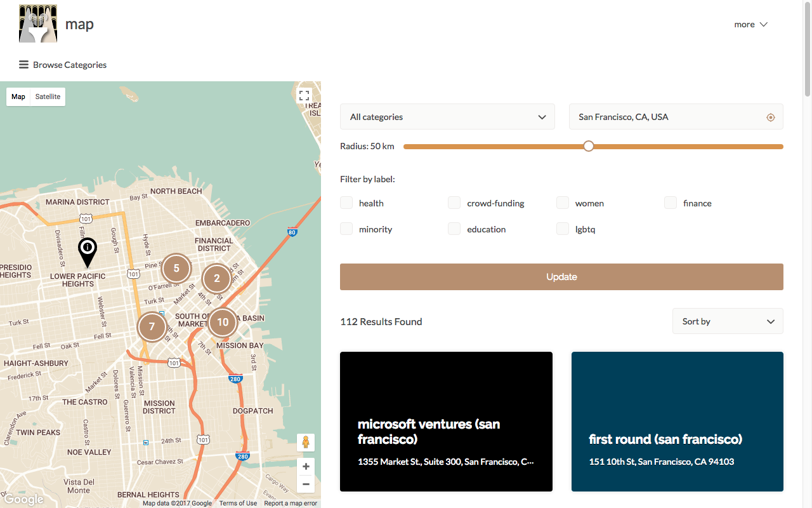Toggle the crowd-funding label checkbox
This screenshot has width=812, height=508.
pyautogui.click(x=454, y=203)
